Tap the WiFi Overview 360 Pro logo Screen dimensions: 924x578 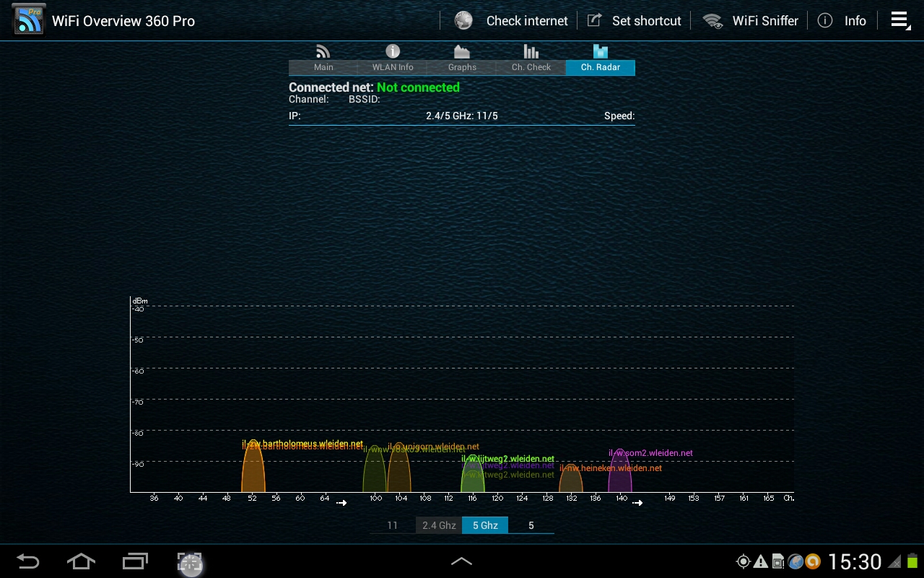29,20
